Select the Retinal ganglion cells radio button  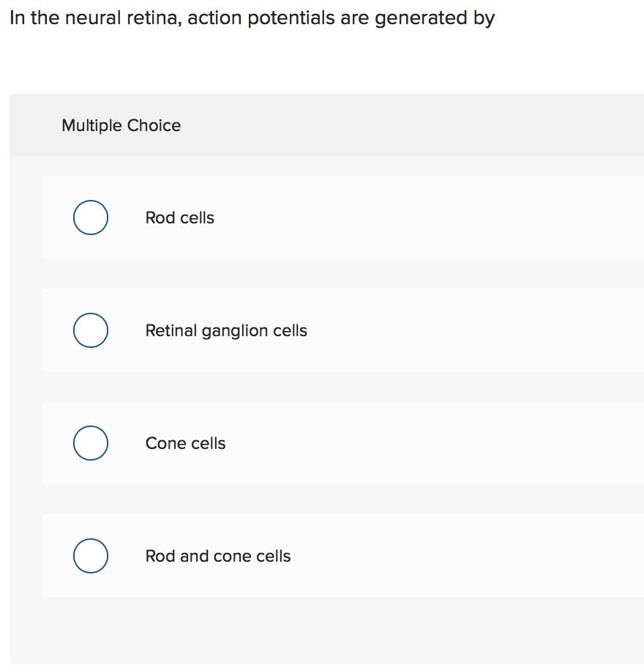(90, 330)
